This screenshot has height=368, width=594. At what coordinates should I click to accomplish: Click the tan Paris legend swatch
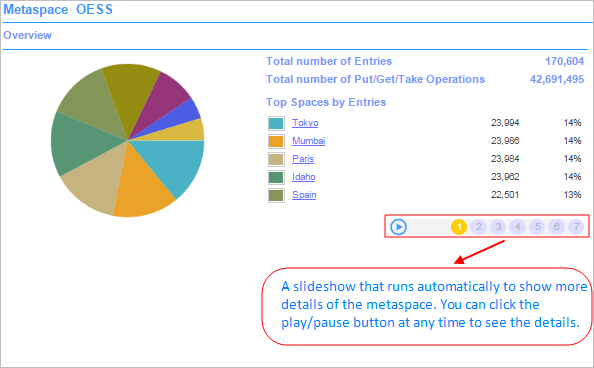[x=276, y=160]
